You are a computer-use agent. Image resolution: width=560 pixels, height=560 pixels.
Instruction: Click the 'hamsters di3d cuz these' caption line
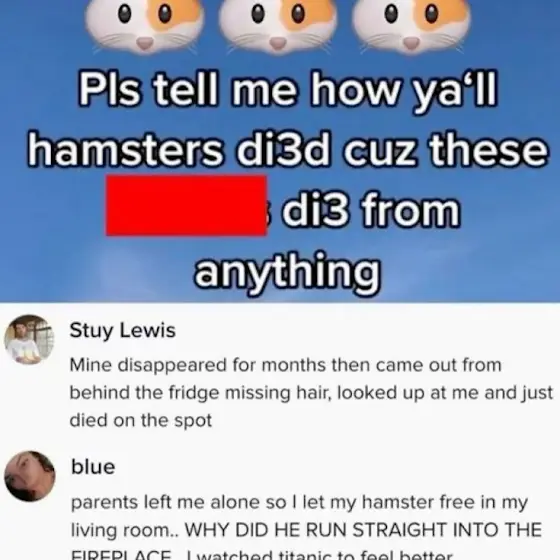pos(288,150)
